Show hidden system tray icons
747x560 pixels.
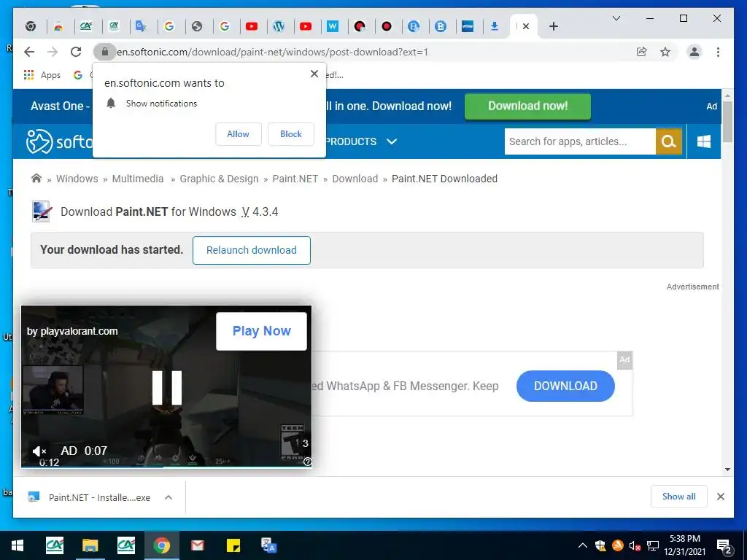point(582,545)
